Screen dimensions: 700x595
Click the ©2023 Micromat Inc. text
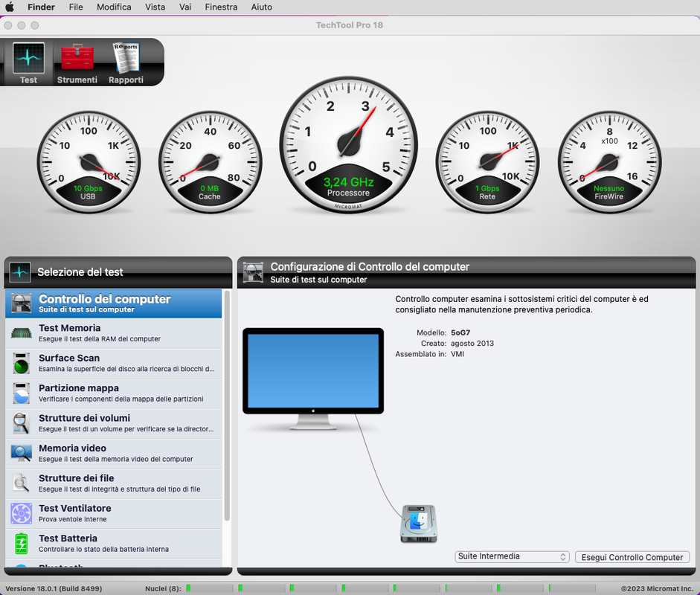(x=657, y=588)
